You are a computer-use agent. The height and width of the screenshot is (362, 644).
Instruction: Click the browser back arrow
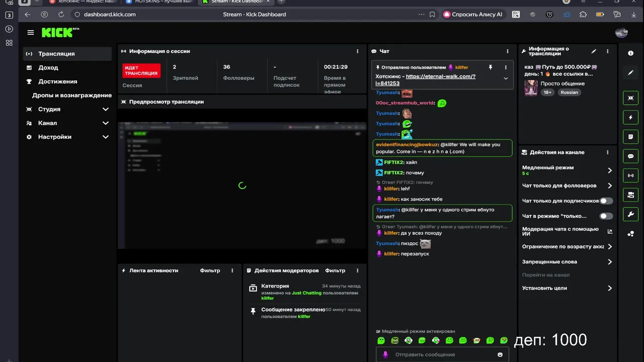click(x=27, y=15)
